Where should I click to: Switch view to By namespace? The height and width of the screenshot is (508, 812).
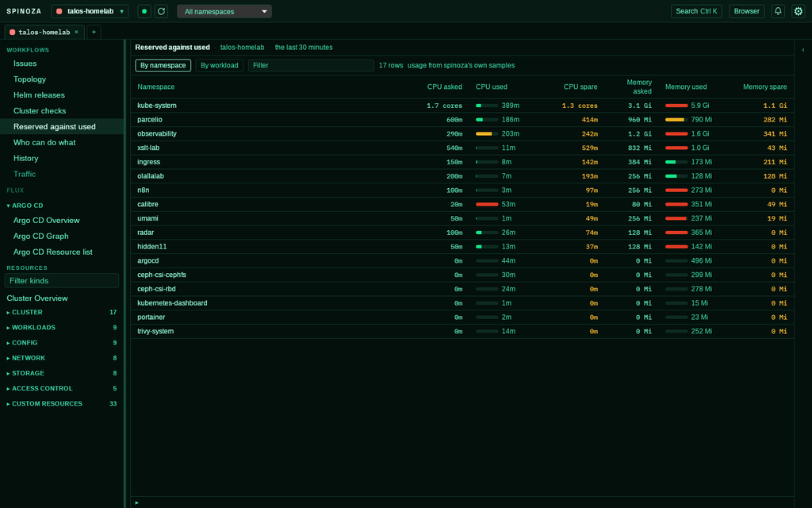pos(163,65)
